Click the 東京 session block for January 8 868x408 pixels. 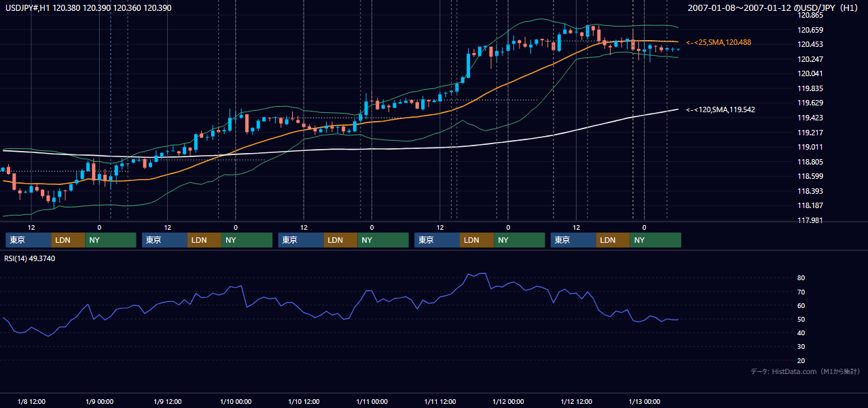click(x=28, y=240)
